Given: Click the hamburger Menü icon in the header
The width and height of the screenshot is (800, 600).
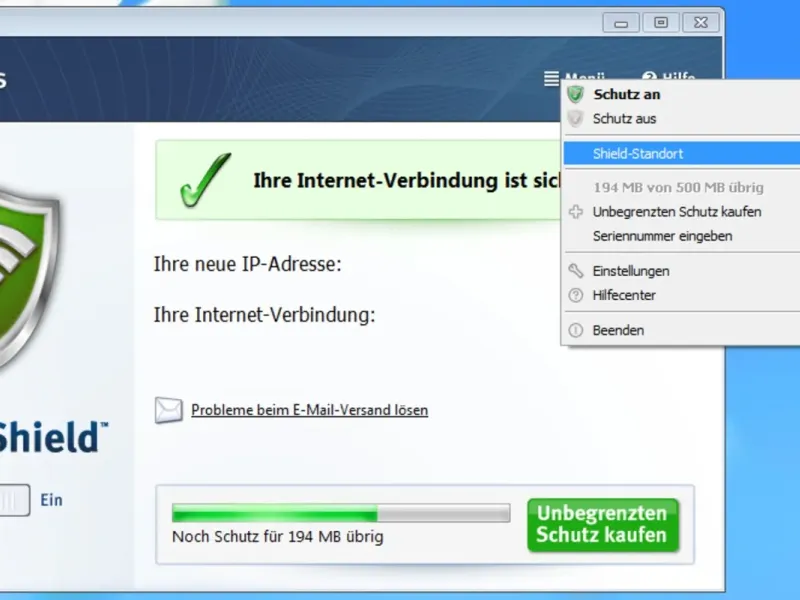Looking at the screenshot, I should coord(551,79).
